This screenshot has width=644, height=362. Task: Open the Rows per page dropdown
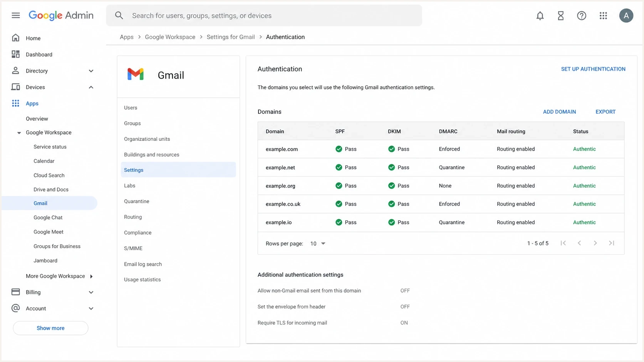click(318, 244)
